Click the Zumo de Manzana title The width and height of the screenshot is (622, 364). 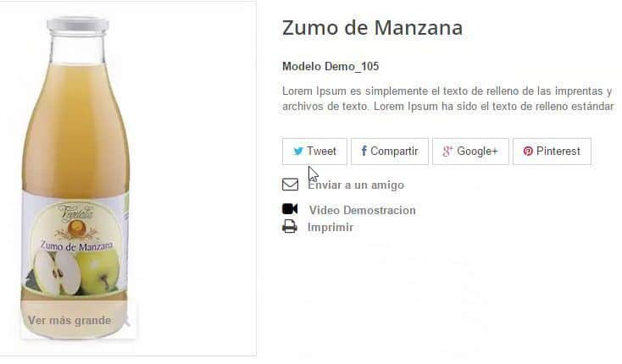pyautogui.click(x=373, y=28)
